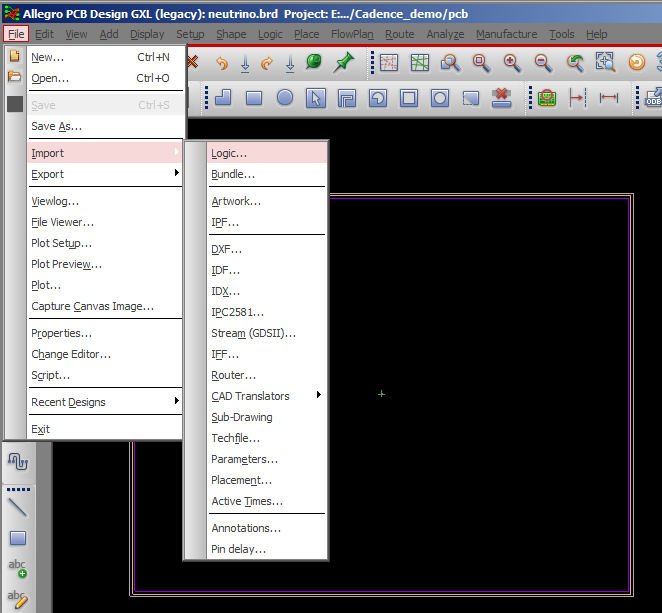Select the filled rectangle shape icon

254,98
